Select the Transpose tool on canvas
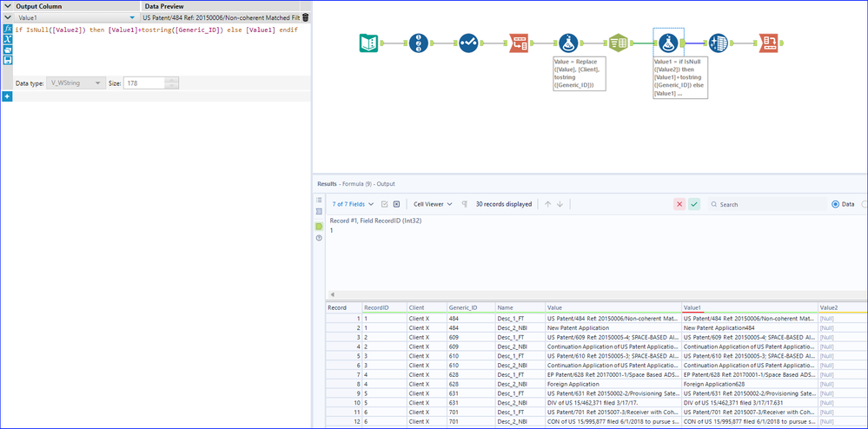This screenshot has height=429, width=868. [x=519, y=43]
